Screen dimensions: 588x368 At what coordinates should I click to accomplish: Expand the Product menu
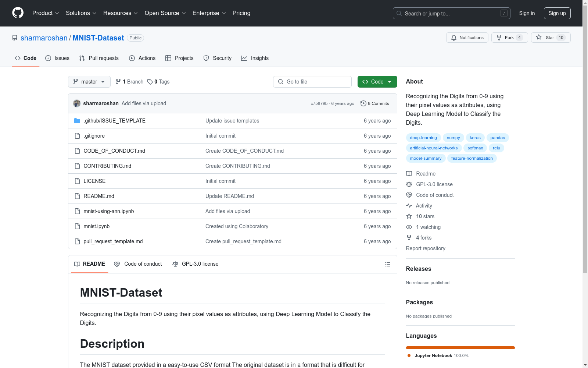(46, 13)
